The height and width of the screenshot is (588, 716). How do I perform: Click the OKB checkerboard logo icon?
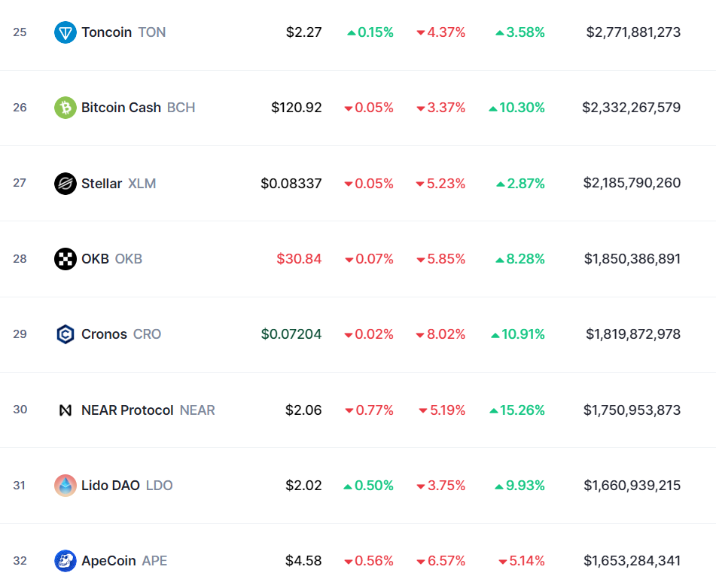[66, 259]
